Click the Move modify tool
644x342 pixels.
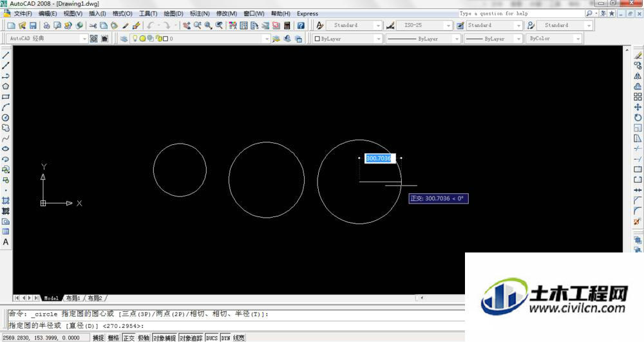pyautogui.click(x=638, y=107)
